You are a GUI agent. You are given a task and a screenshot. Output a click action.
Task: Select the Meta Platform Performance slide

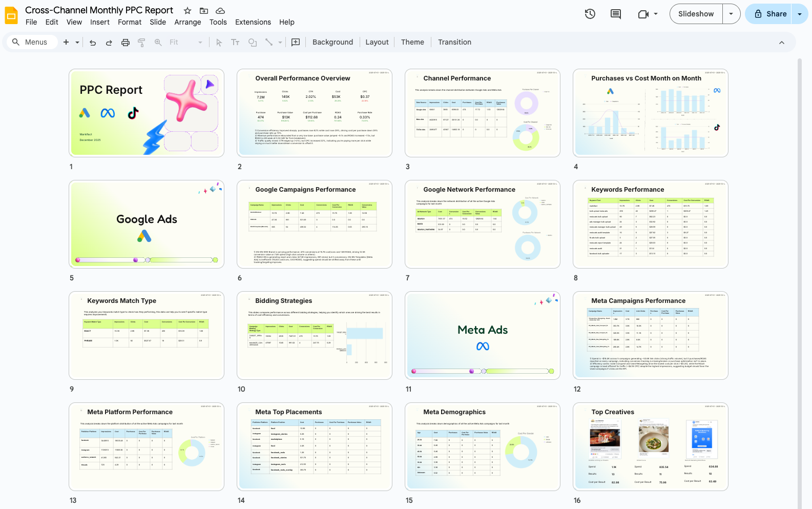[147, 446]
